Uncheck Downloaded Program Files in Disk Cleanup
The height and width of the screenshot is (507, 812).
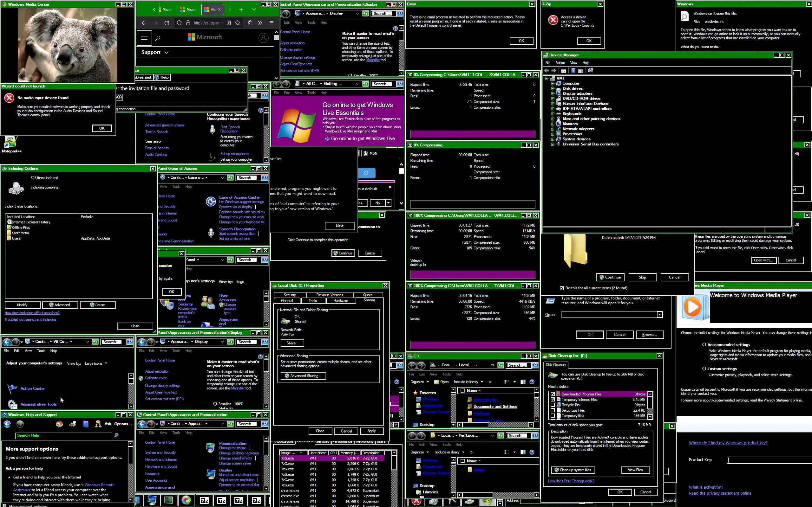(553, 394)
